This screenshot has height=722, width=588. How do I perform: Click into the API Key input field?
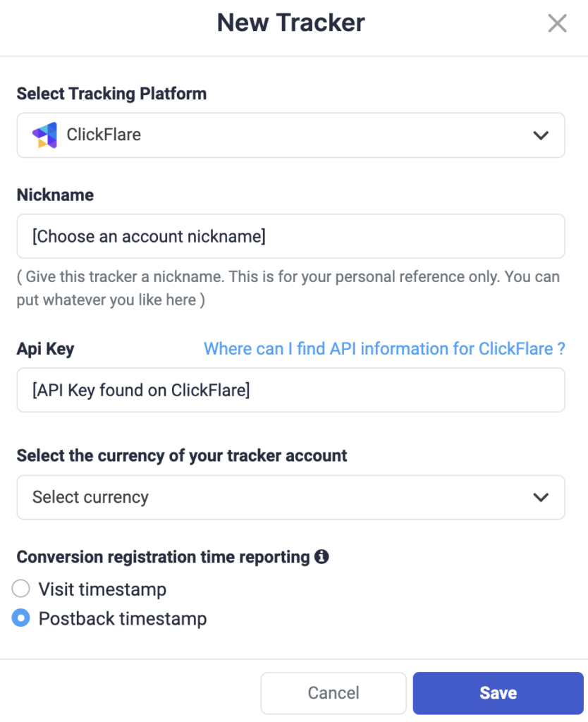tap(290, 390)
